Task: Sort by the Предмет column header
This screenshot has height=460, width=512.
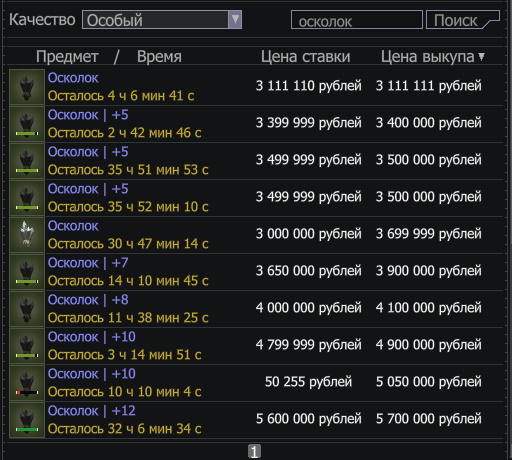Action: [x=67, y=57]
